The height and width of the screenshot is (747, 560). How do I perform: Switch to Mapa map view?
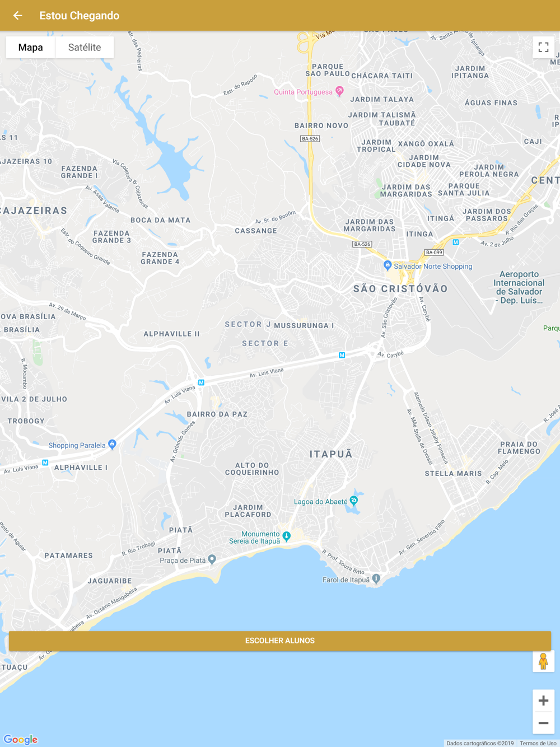pos(30,48)
